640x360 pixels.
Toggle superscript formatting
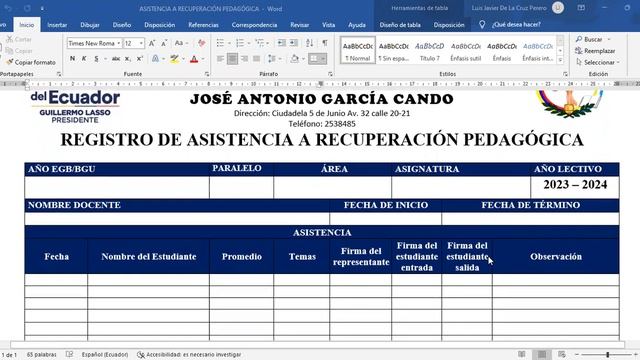tap(140, 59)
